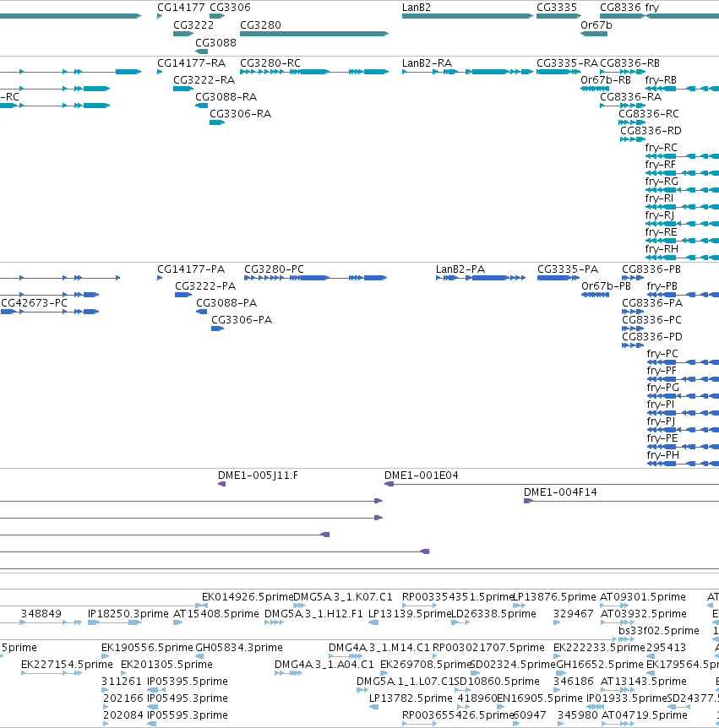The width and height of the screenshot is (719, 728).
Task: Select the CG14177 gene label
Action: click(181, 8)
